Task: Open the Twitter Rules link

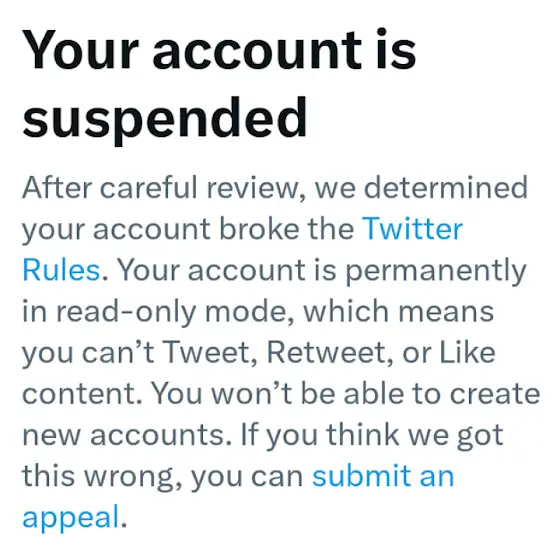Action: [412, 229]
